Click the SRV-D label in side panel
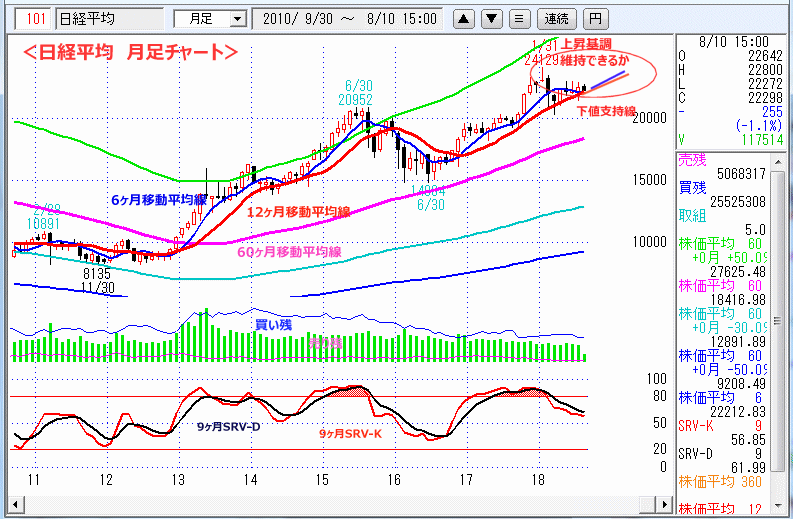 (696, 454)
